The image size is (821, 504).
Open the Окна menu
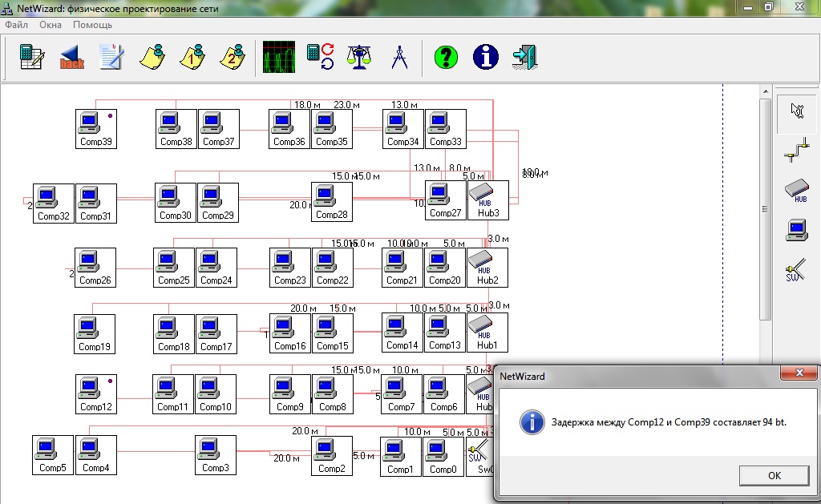(x=51, y=25)
